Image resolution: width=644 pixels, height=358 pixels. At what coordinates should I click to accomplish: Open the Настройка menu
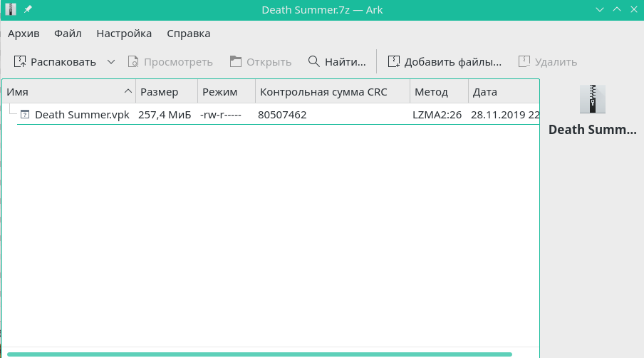pos(124,34)
